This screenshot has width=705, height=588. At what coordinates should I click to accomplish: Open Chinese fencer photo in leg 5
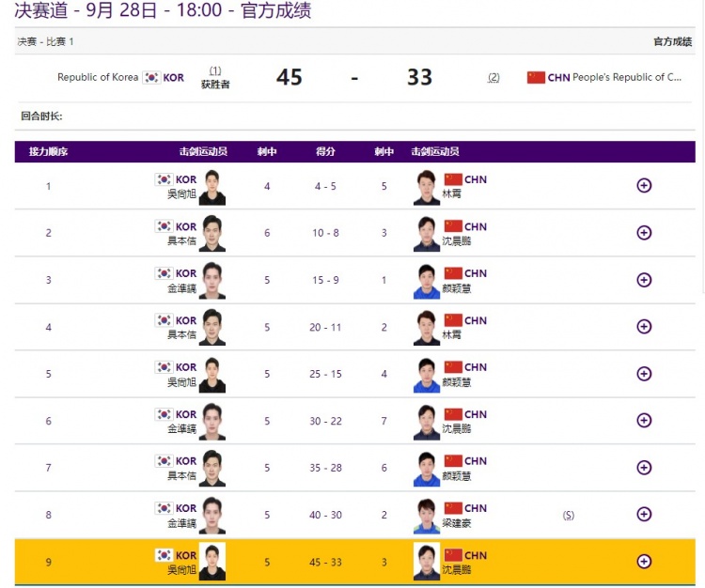click(x=426, y=375)
